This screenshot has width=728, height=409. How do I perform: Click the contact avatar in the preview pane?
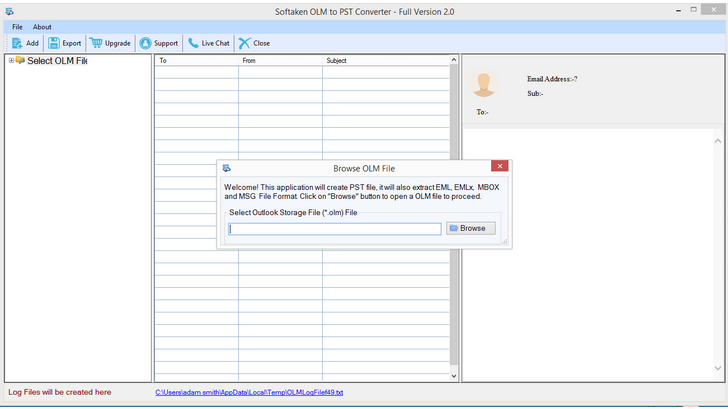pyautogui.click(x=483, y=84)
